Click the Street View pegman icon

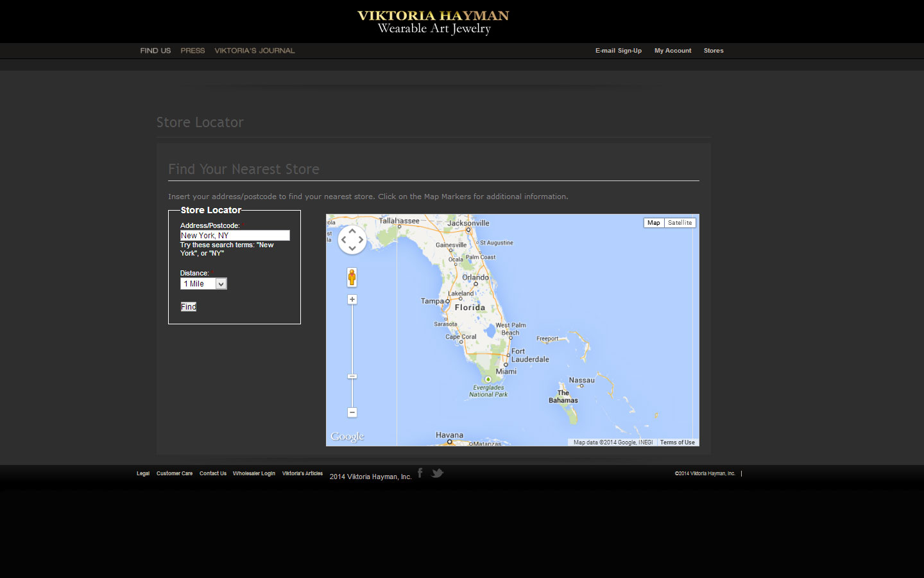352,277
